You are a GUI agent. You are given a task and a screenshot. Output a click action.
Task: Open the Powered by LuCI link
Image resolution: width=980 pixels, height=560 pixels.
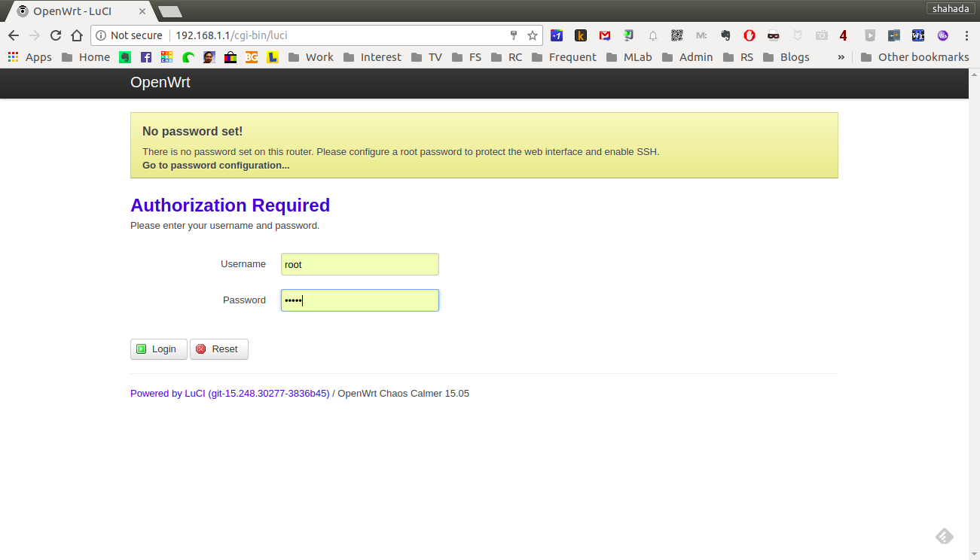[230, 394]
